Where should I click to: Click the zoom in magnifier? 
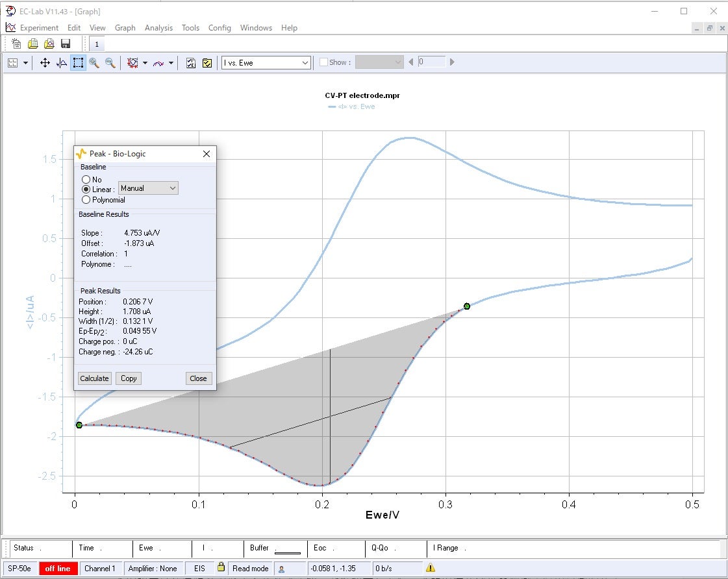94,62
